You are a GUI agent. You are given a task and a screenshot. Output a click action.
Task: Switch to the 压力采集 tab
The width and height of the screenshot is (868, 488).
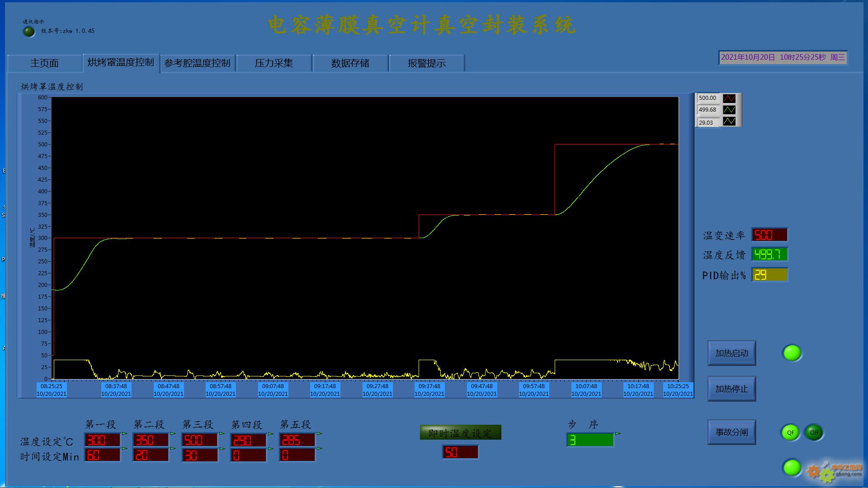pos(274,63)
